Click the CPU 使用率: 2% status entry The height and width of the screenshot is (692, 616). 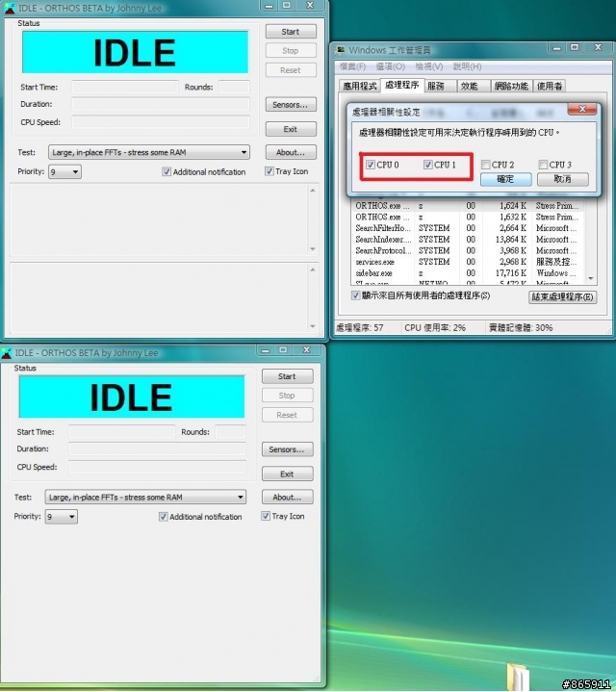pos(435,328)
